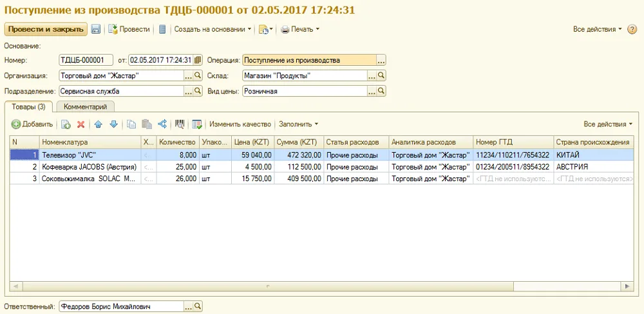The height and width of the screenshot is (314, 644).
Task: Click the horizontal table scrollbar
Action: (x=322, y=286)
